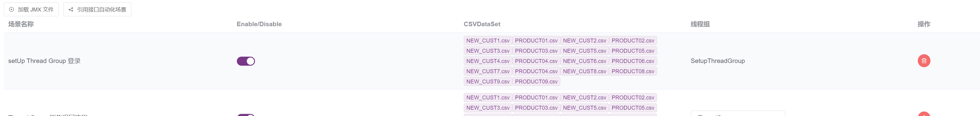The height and width of the screenshot is (116, 980).
Task: Click the 操作 column header
Action: coord(924,24)
